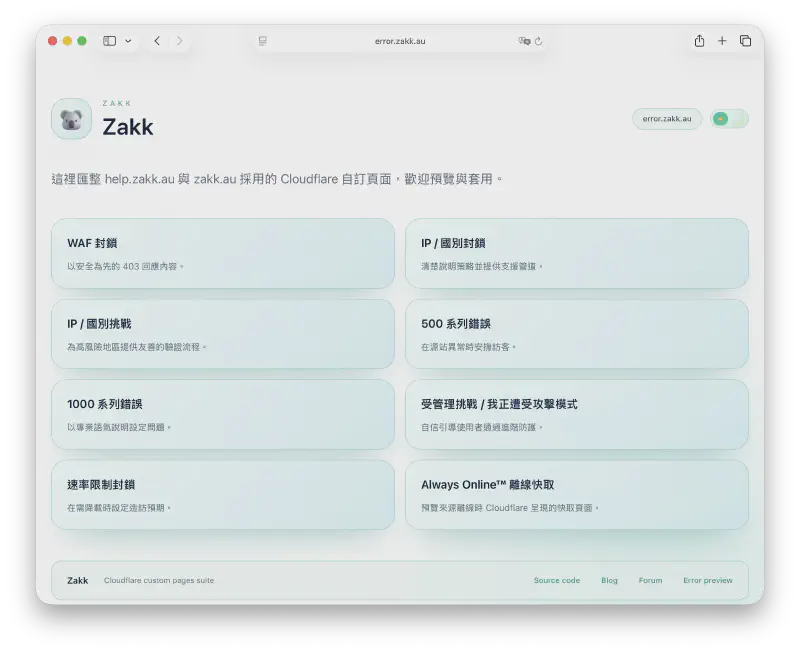Toggle the browser sidebar icon
800x652 pixels.
[112, 41]
